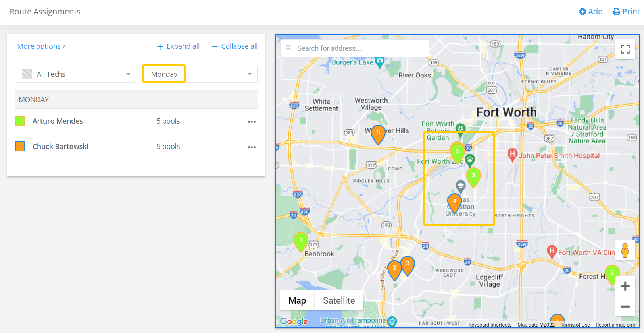The height and width of the screenshot is (333, 644).
Task: Click green pin 4 near Benbrook
Action: [301, 242]
